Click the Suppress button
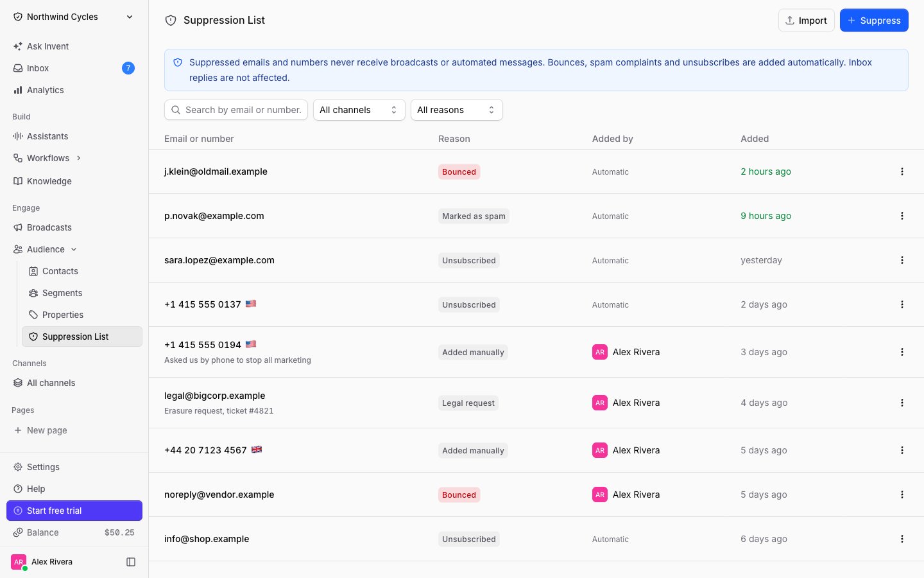Screen dimensions: 924x578 coord(874,21)
